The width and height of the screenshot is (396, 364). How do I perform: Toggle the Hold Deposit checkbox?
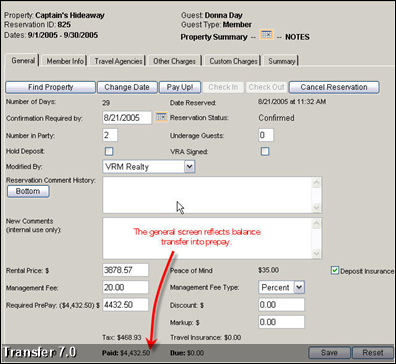coord(109,151)
